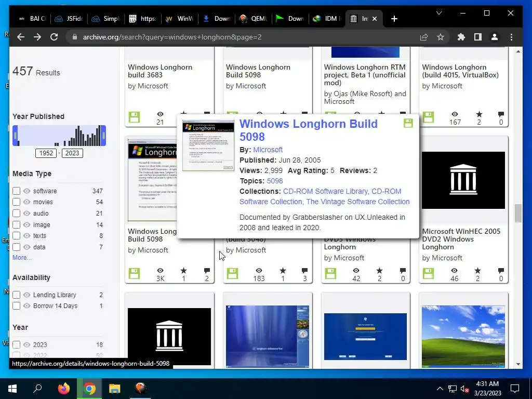Screen dimensions: 532x399
Task: Open Windows Longhorn RTM project Beta 1
Action: [x=365, y=75]
